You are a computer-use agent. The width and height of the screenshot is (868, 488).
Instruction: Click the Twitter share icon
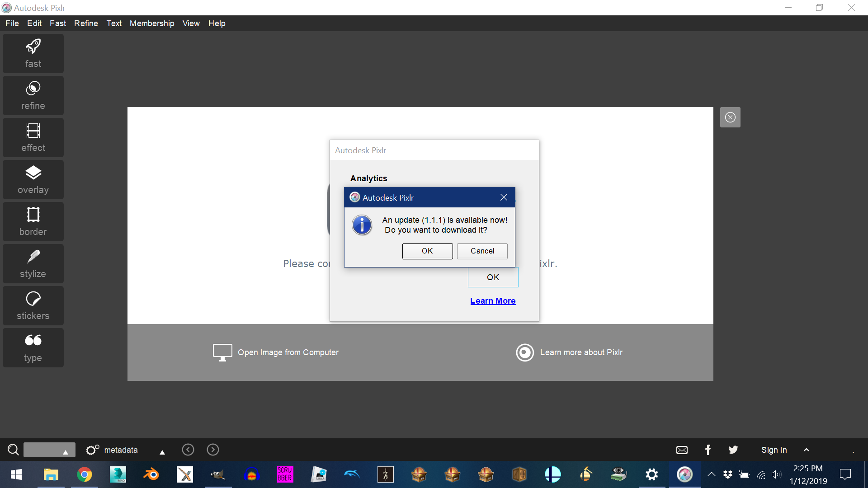tap(733, 450)
